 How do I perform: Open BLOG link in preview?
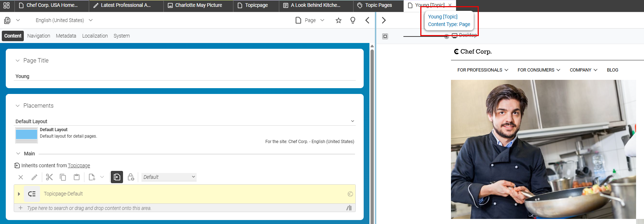pos(613,70)
